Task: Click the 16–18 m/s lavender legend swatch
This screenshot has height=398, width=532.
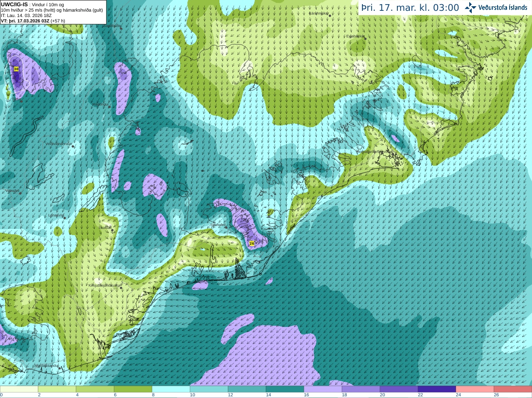Action: tap(323, 389)
